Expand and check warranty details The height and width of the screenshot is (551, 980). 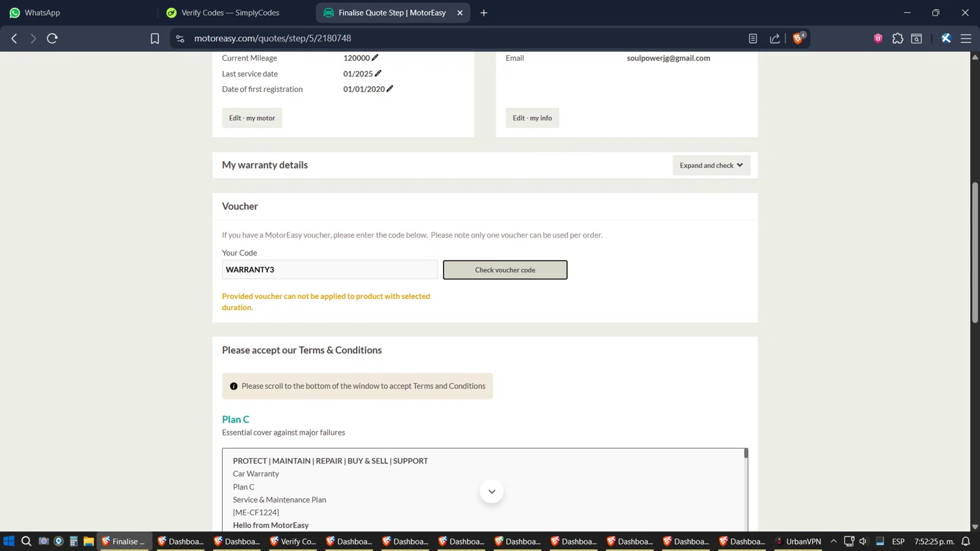click(x=711, y=165)
